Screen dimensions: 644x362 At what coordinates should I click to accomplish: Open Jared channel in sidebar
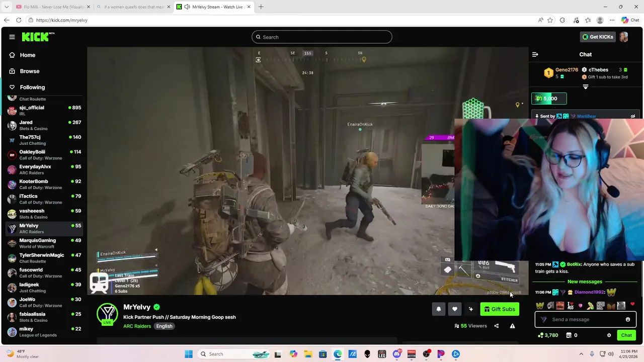pos(44,125)
